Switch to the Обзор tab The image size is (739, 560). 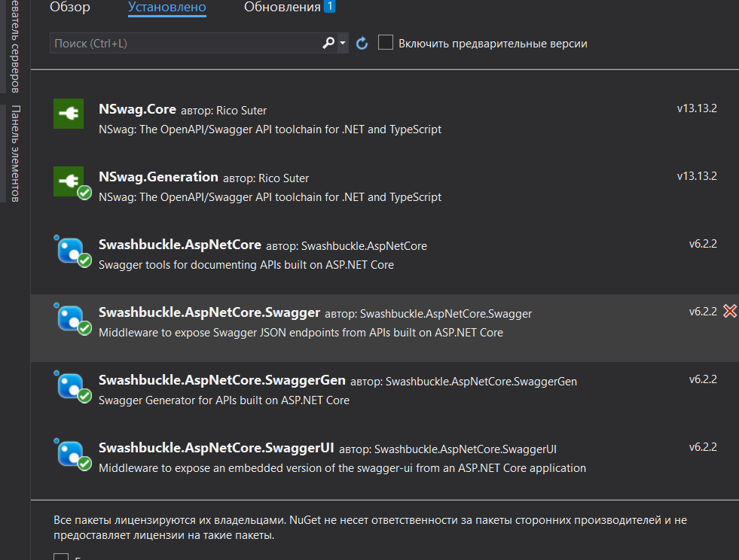(x=70, y=7)
